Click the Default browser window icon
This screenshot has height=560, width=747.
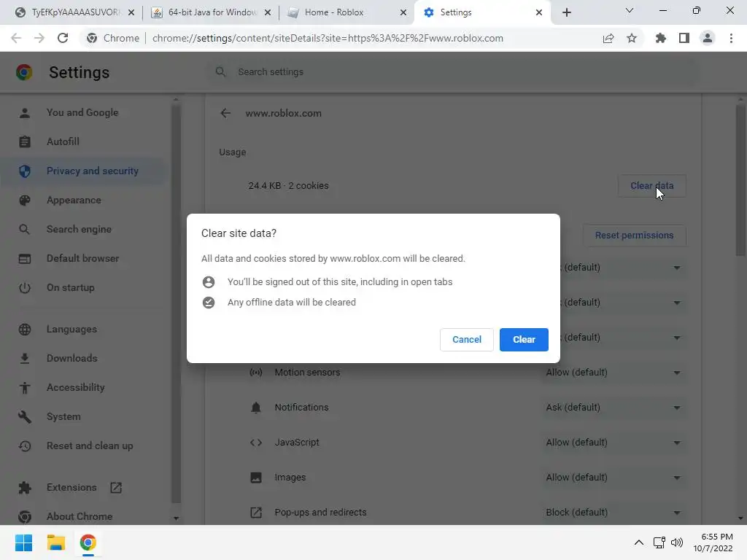click(25, 259)
